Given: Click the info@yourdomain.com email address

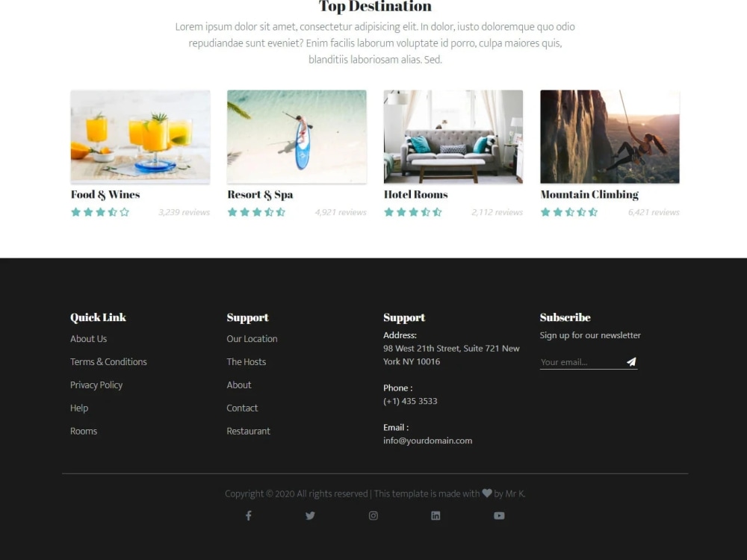Looking at the screenshot, I should [x=427, y=441].
